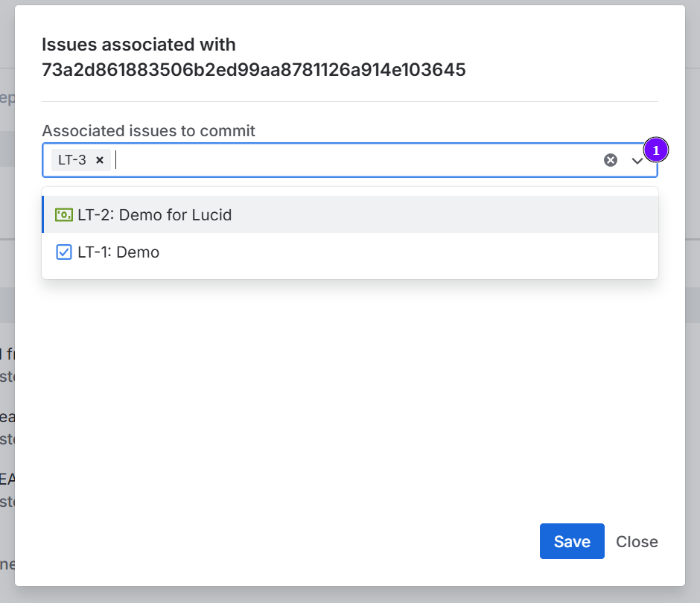Click the blue highlight bar on LT-2 row
This screenshot has height=603, width=700.
pyautogui.click(x=43, y=214)
